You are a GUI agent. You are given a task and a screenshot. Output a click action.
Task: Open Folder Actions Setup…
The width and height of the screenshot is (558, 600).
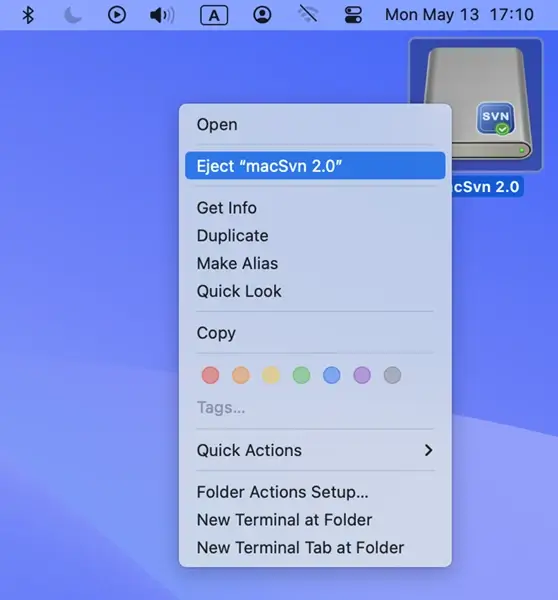click(315, 492)
